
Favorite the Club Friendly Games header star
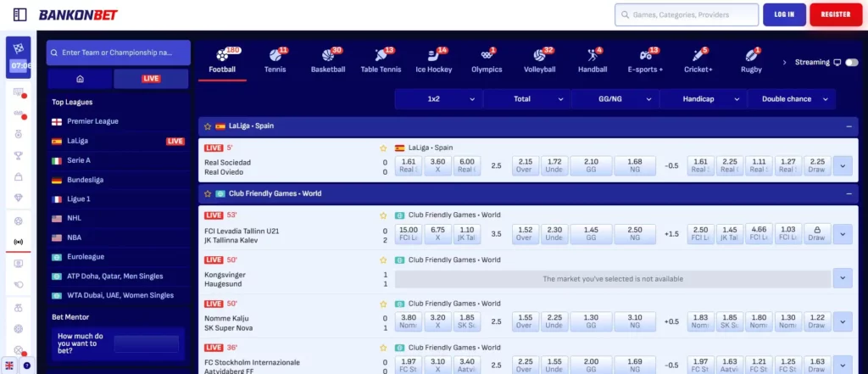coord(208,194)
